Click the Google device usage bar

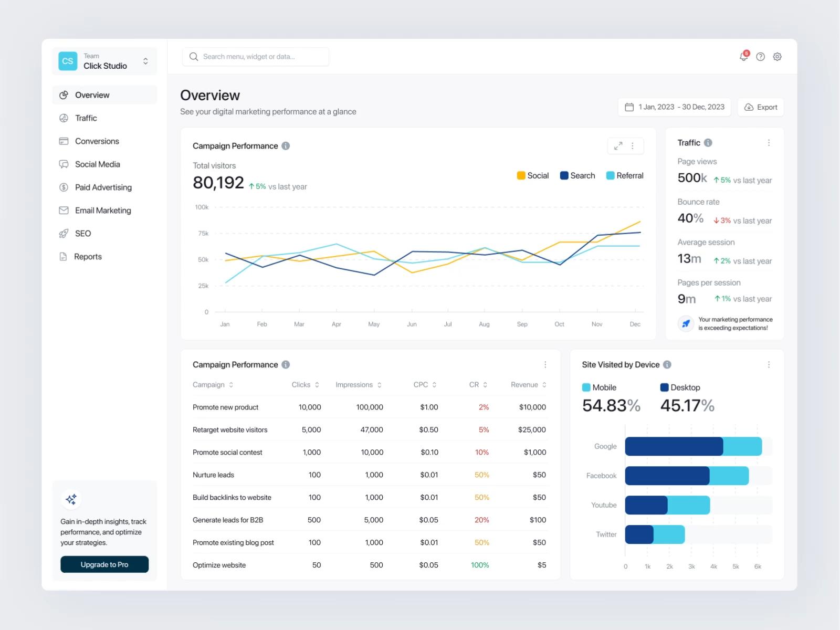tap(694, 446)
